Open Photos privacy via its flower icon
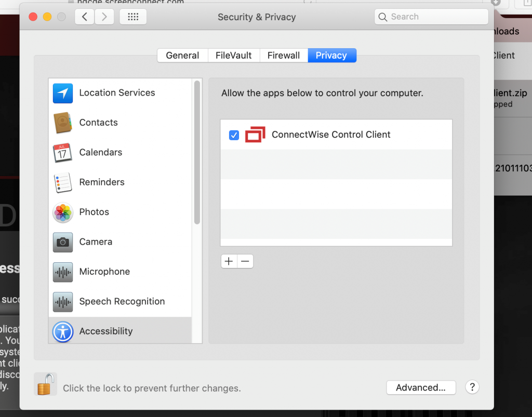 click(63, 212)
